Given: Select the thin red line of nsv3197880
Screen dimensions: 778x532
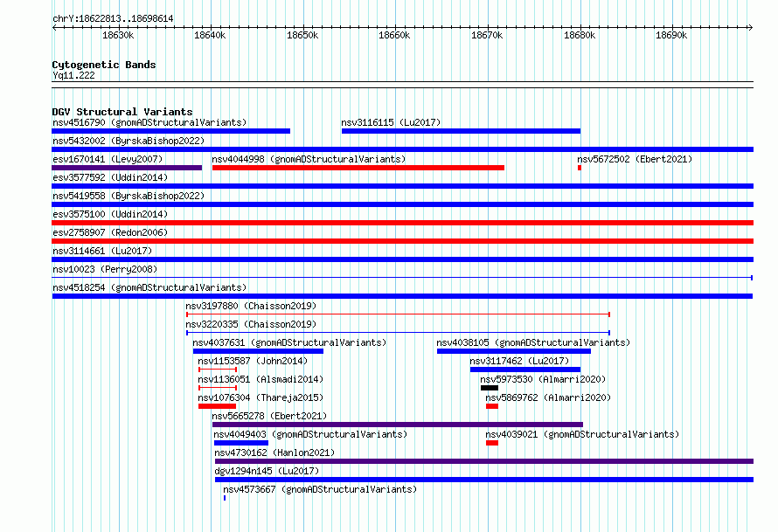Looking at the screenshot, I should [x=398, y=314].
